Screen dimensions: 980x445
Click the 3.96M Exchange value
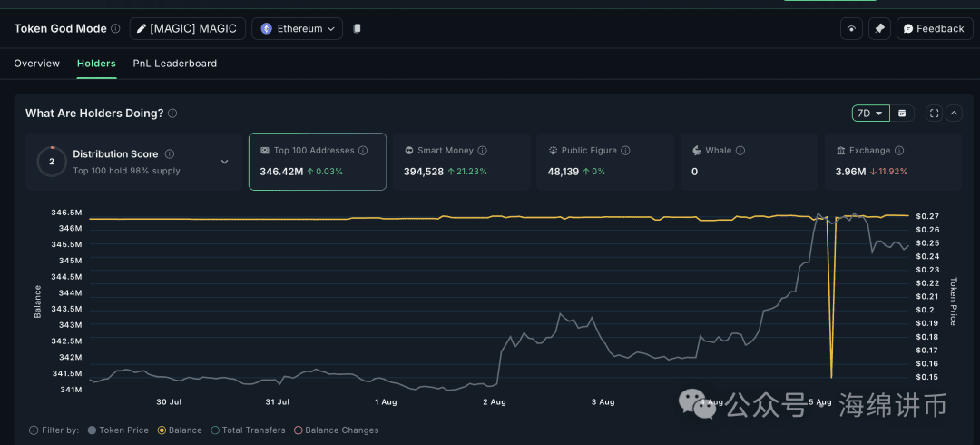(850, 172)
